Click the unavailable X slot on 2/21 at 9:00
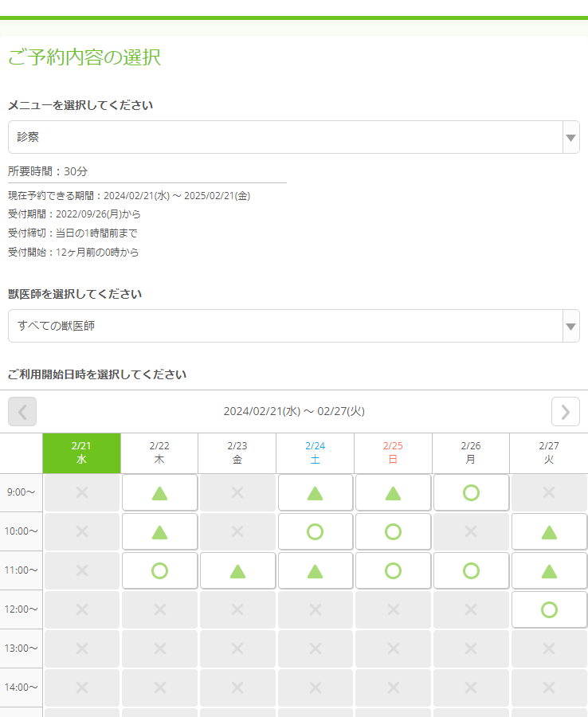The image size is (588, 717). point(82,492)
